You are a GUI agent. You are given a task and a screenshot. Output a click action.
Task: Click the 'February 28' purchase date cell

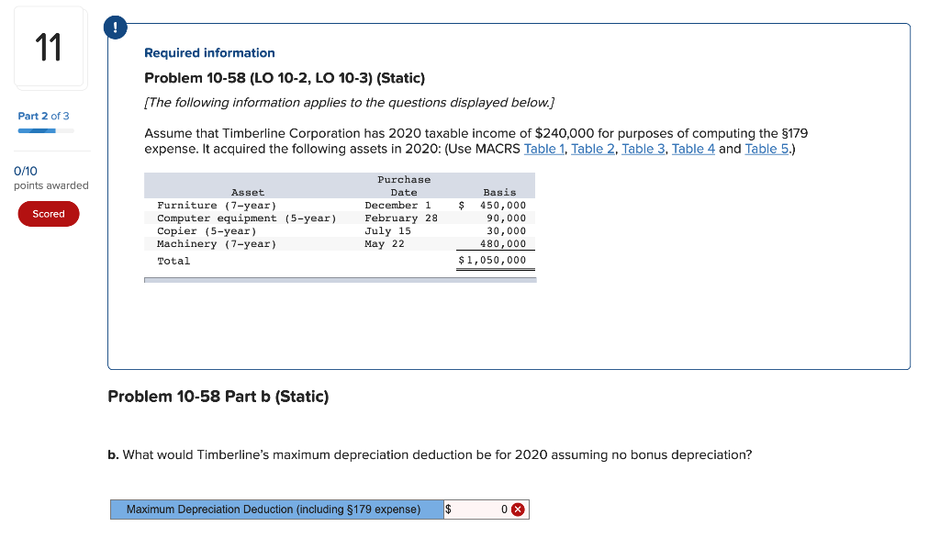click(401, 218)
